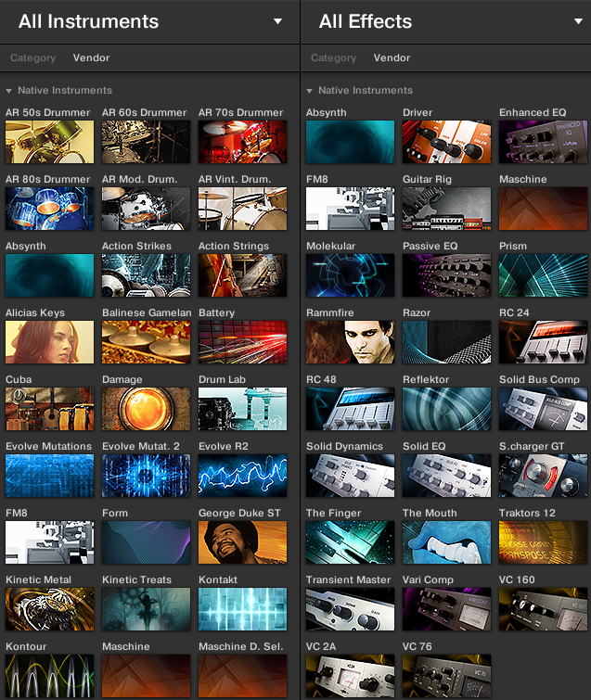Load The Mouth effect
This screenshot has height=700, width=591.
pyautogui.click(x=446, y=542)
